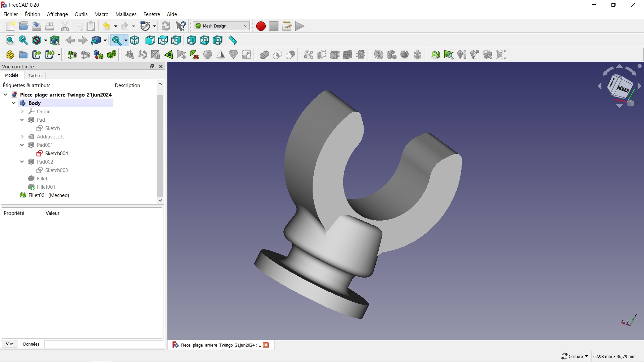This screenshot has height=362, width=644.
Task: Click the Create part yellow block icon
Action: click(10, 55)
